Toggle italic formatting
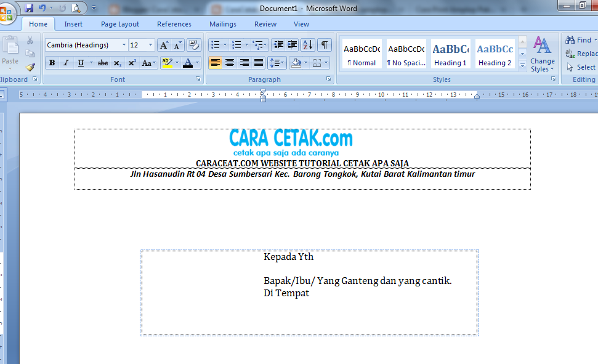 (66, 63)
